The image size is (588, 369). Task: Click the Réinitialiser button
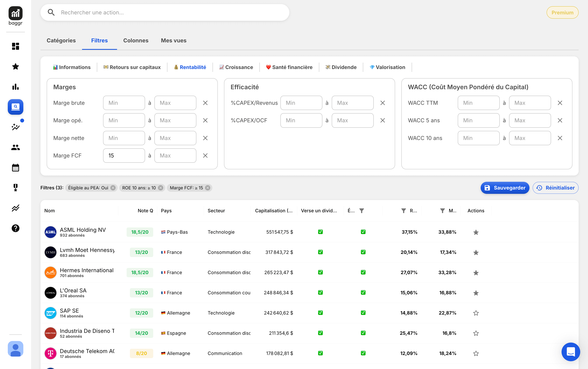(x=555, y=188)
